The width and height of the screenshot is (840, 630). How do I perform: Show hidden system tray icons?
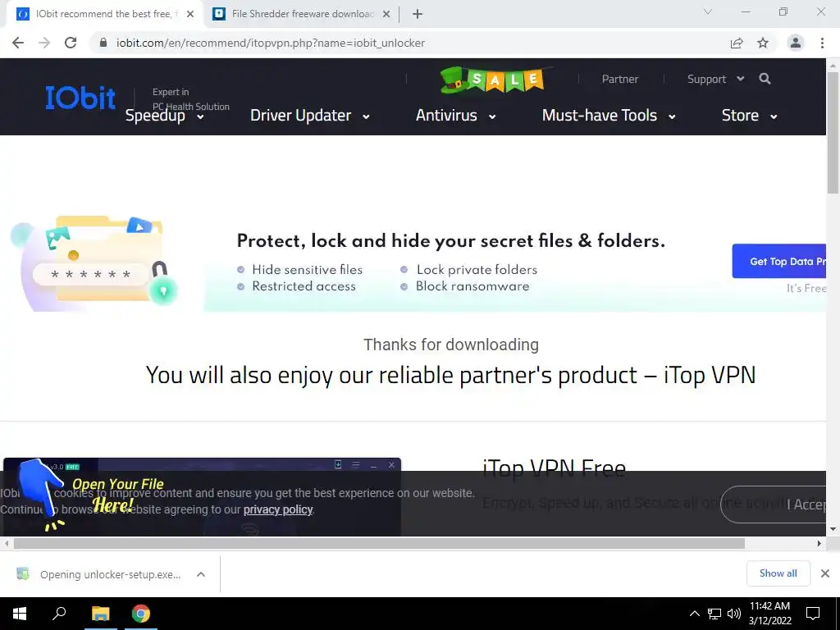(x=694, y=614)
